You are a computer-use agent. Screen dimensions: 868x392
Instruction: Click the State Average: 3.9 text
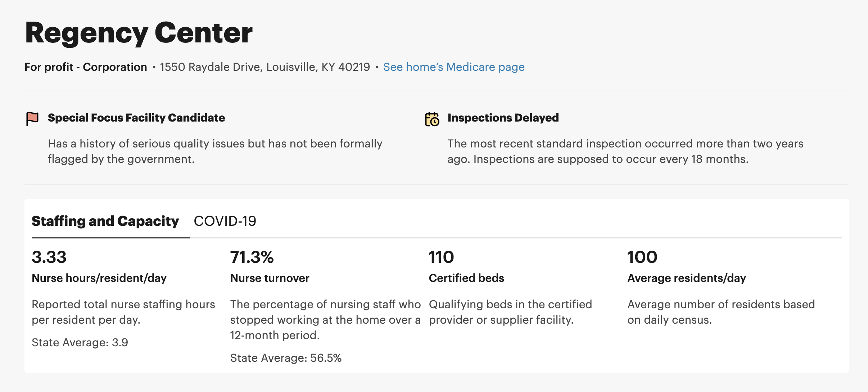point(80,342)
